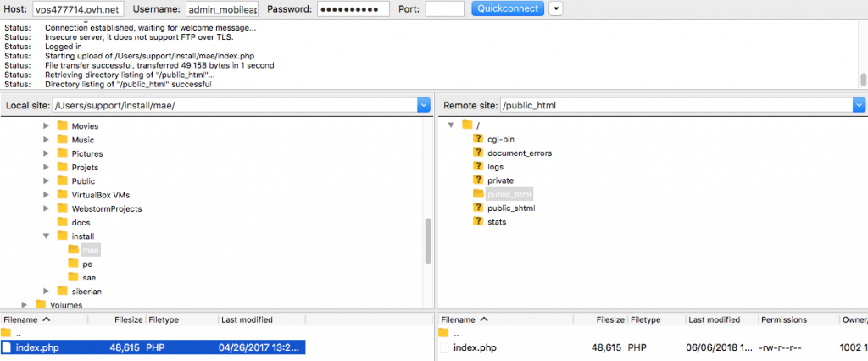Focus the Port input field
868x361 pixels.
coord(443,9)
